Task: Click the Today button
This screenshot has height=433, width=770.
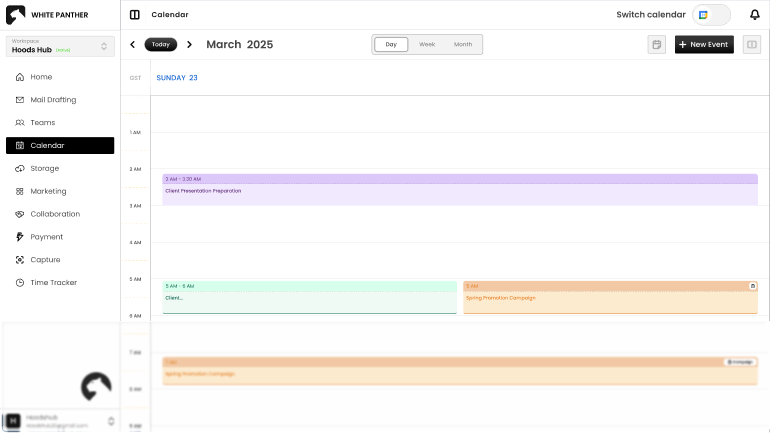Action: [161, 45]
